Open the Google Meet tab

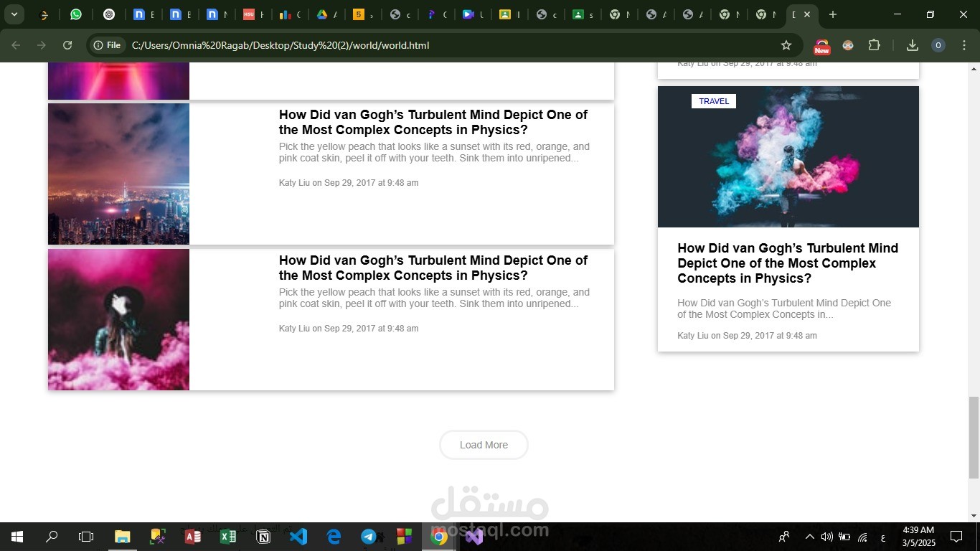click(468, 14)
